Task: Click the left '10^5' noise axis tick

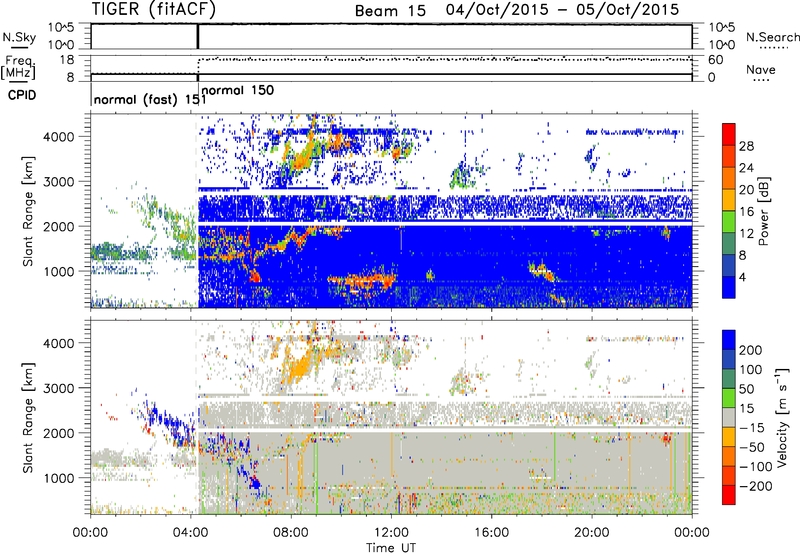Action: (61, 28)
